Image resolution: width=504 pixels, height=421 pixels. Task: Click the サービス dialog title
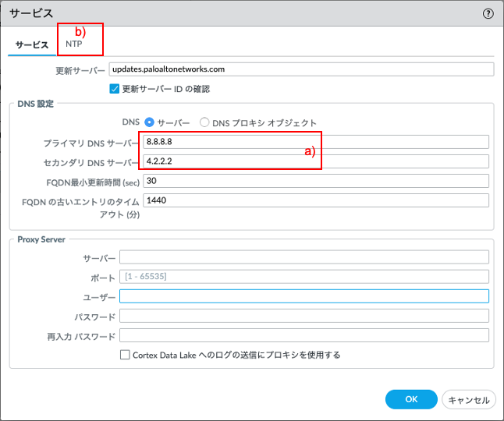coord(31,13)
